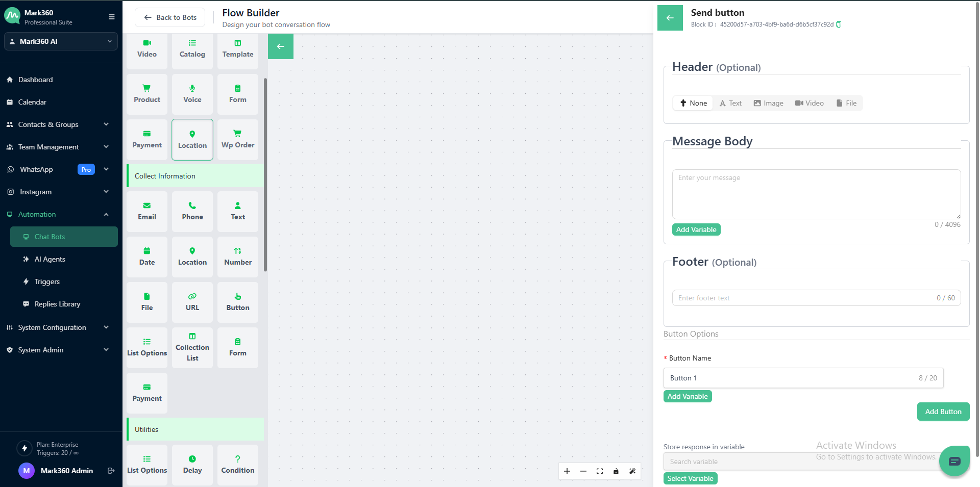Open Replies Library menu item

[x=57, y=304]
